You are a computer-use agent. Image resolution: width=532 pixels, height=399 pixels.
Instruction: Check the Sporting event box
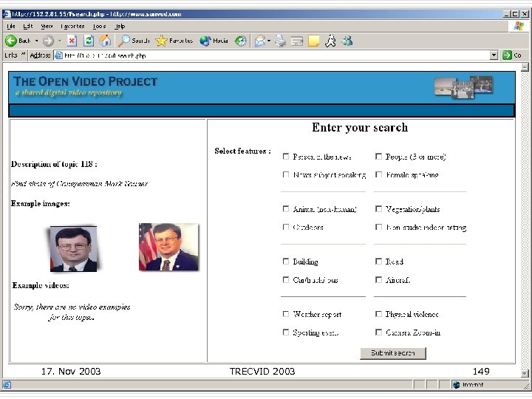(x=286, y=332)
